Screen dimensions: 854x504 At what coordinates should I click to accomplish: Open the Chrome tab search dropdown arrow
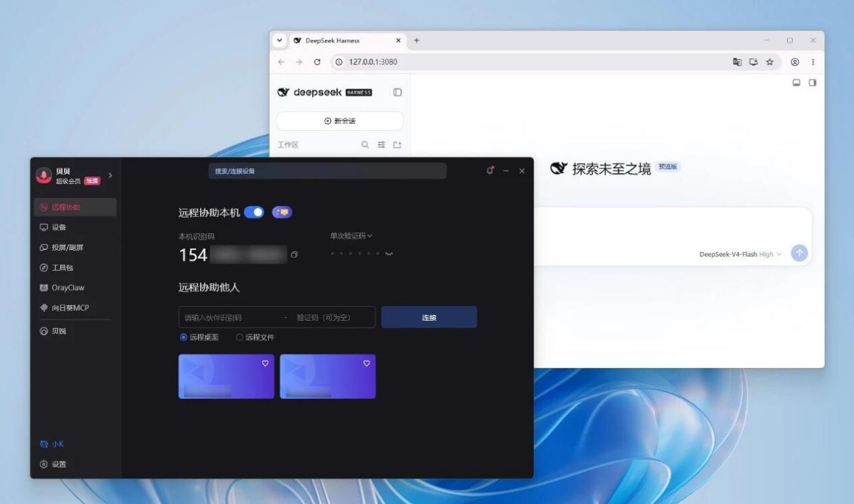click(280, 40)
